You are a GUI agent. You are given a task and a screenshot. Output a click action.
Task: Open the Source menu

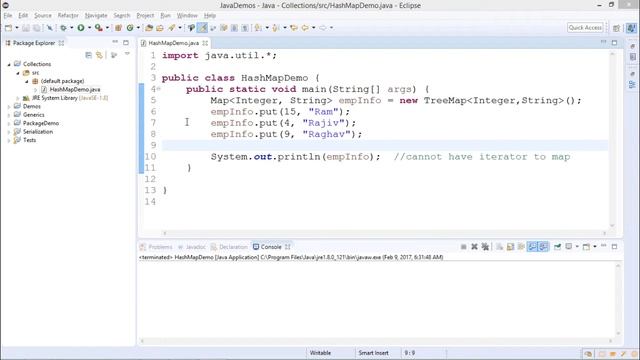click(x=43, y=16)
